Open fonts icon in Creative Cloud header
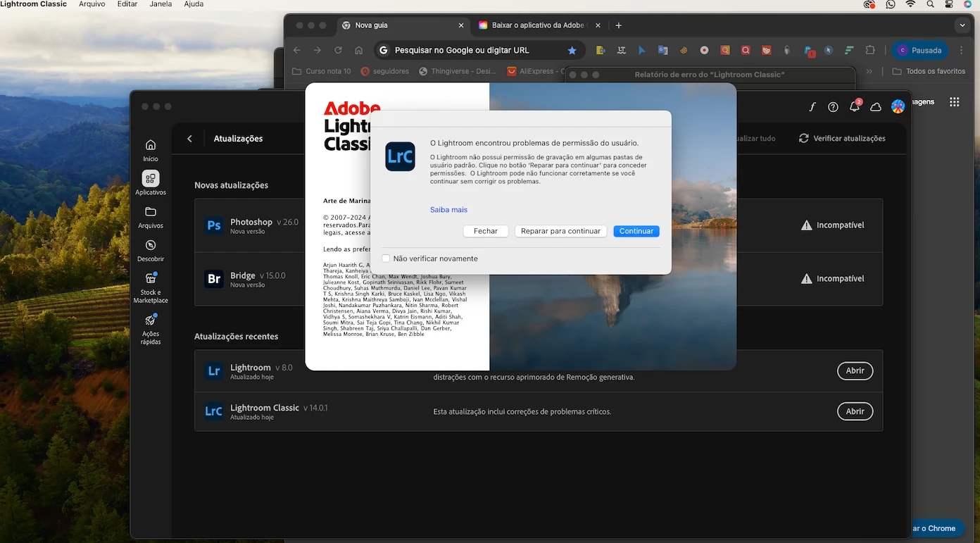 [x=812, y=107]
